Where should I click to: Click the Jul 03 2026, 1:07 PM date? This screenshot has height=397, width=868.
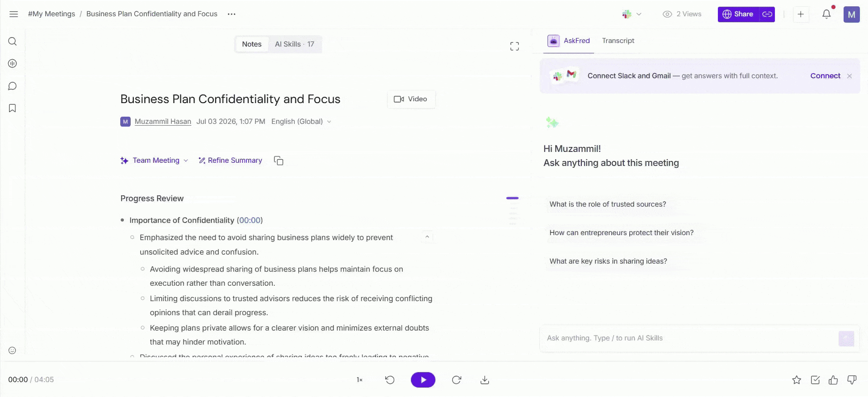click(x=231, y=122)
